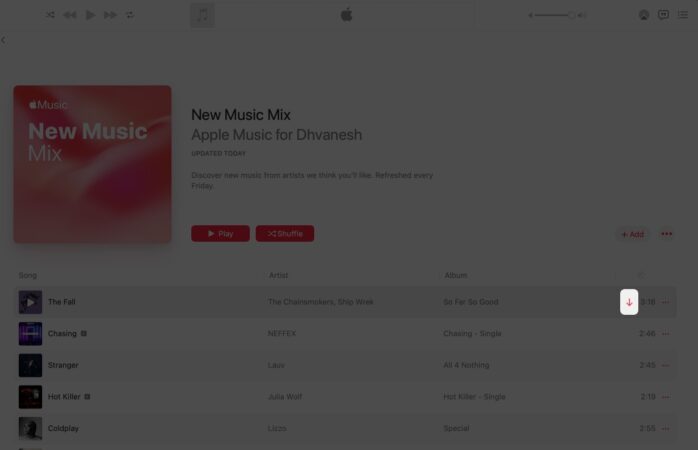Viewport: 698px width, 450px height.
Task: Open artist Lauv
Action: pyautogui.click(x=276, y=365)
